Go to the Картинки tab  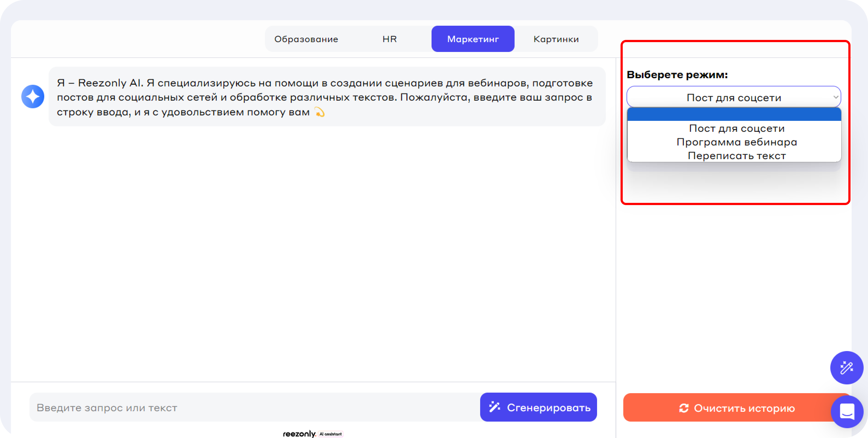556,39
